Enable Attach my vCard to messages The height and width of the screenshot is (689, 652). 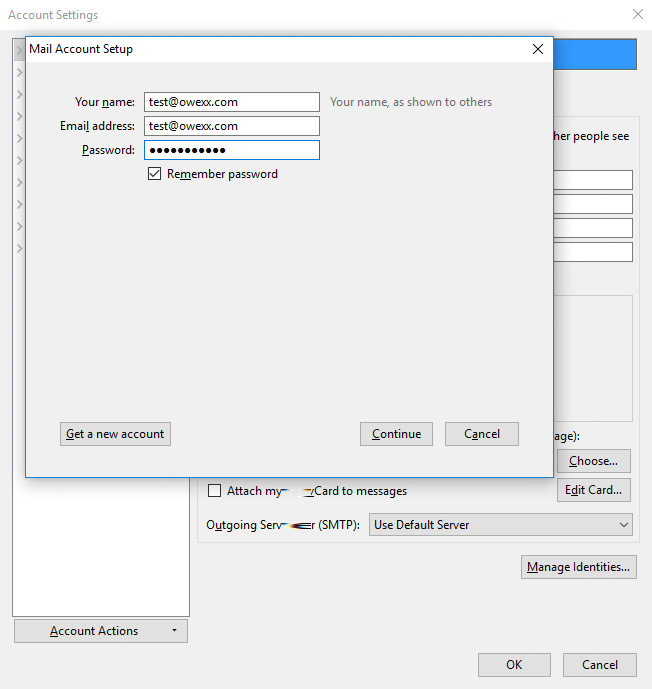click(214, 490)
